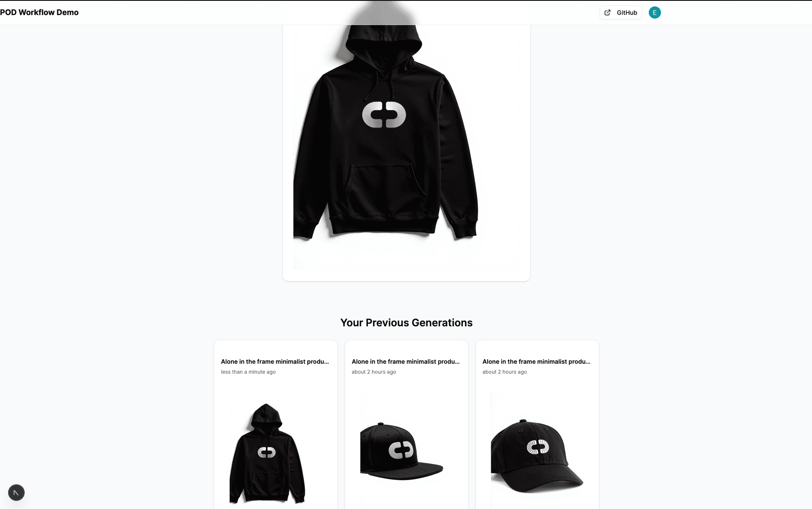
Task: Select the large generated hoodie image
Action: click(406, 148)
